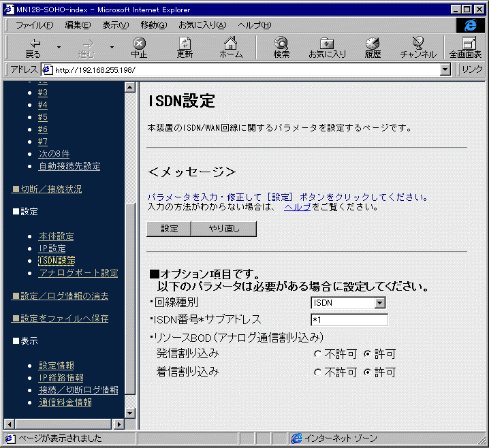
Task: Open the ファイル(F) menu
Action: coord(35,25)
